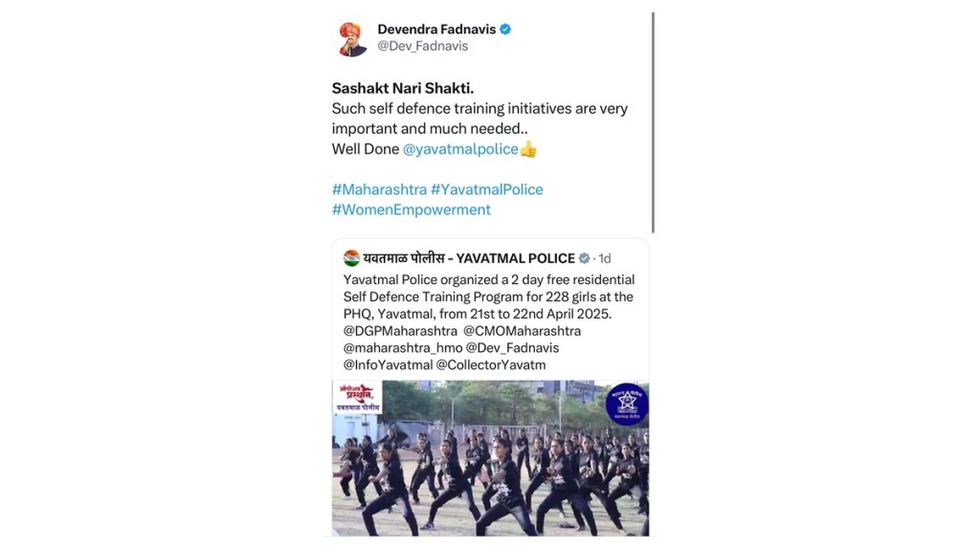Click the thumbs up emoji
Screen dimensions: 980x551
(x=528, y=149)
